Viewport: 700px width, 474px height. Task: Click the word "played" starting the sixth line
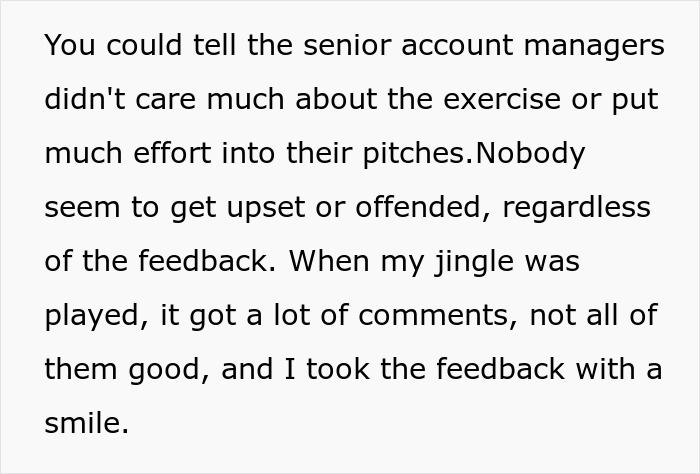pyautogui.click(x=87, y=316)
